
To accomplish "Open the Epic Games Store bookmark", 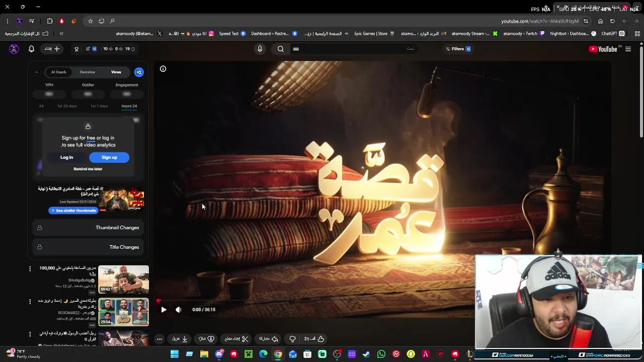I will coord(374,34).
